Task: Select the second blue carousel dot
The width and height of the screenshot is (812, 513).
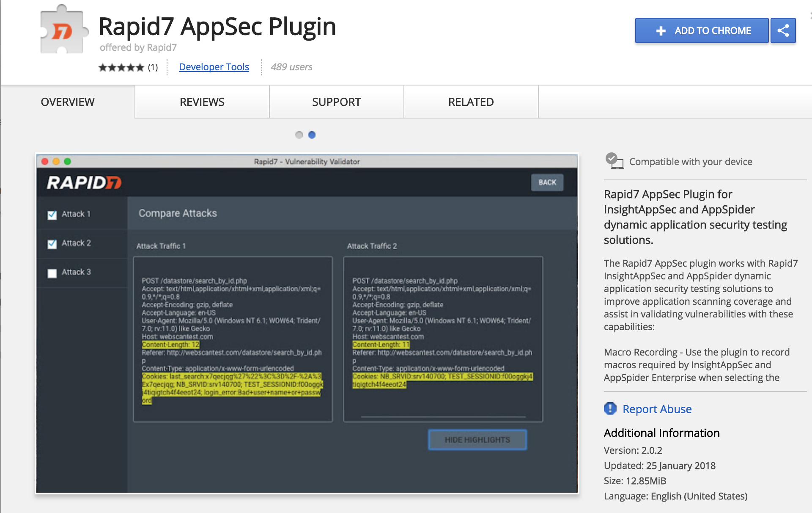Action: (312, 135)
